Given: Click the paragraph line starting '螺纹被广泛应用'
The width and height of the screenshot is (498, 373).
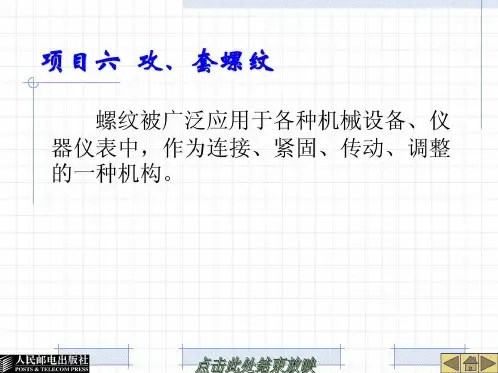Looking at the screenshot, I should (x=273, y=121).
